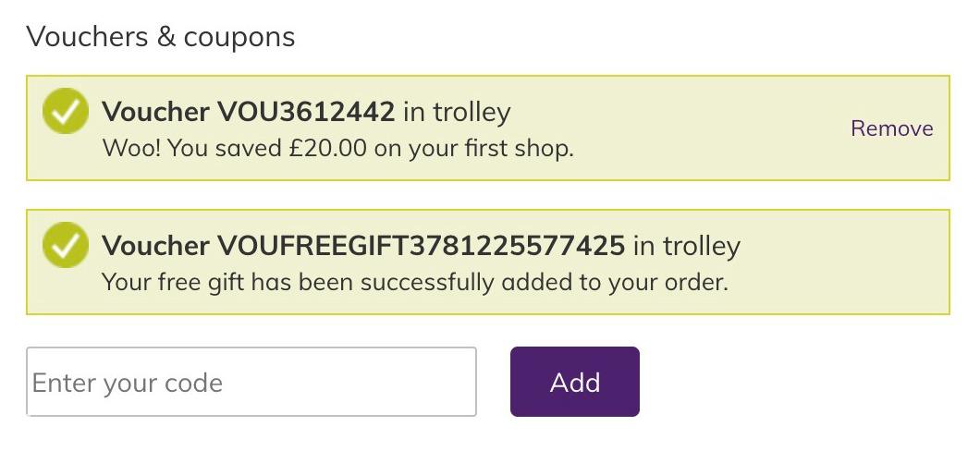
Task: Remove voucher VOU3612442 from trolley
Action: click(x=892, y=128)
